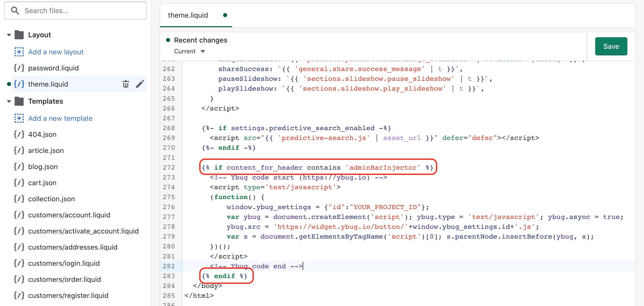
Task: Click the cart.json file icon
Action: click(x=19, y=183)
